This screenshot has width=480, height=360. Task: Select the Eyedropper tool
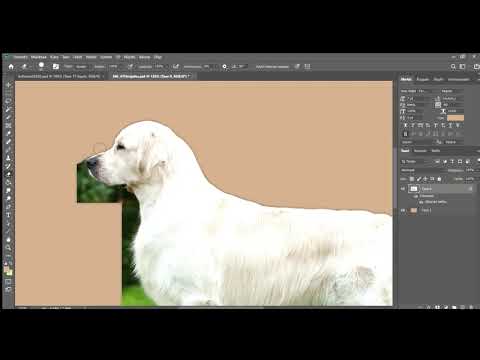coord(8,134)
